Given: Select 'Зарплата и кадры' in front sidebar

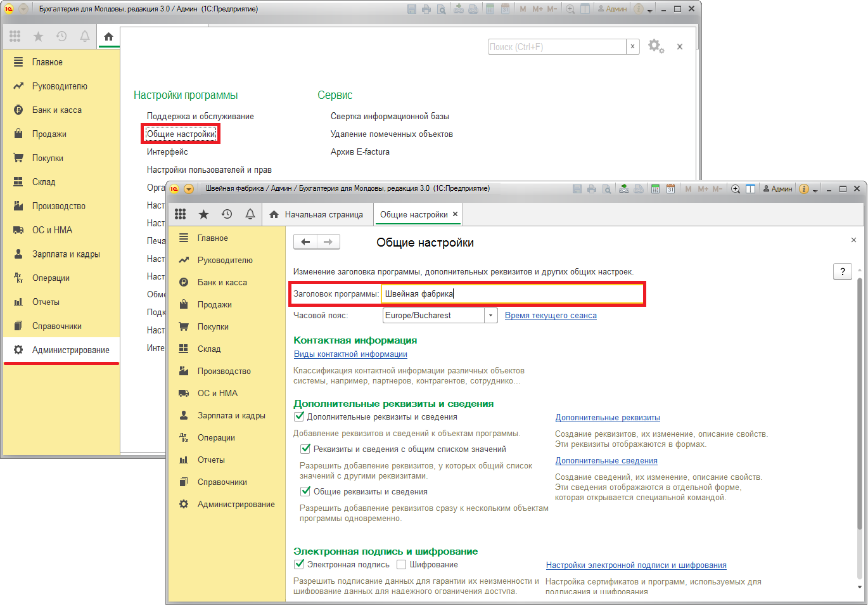Looking at the screenshot, I should click(231, 416).
